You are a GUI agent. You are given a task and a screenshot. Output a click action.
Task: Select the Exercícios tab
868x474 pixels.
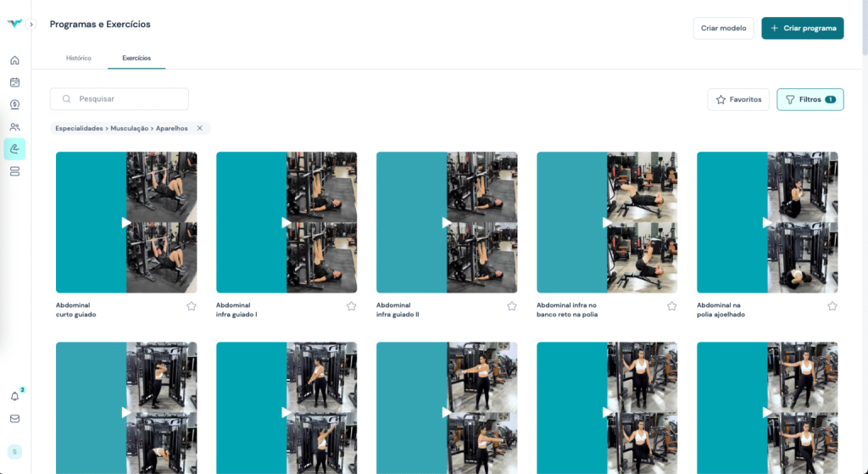pos(136,58)
